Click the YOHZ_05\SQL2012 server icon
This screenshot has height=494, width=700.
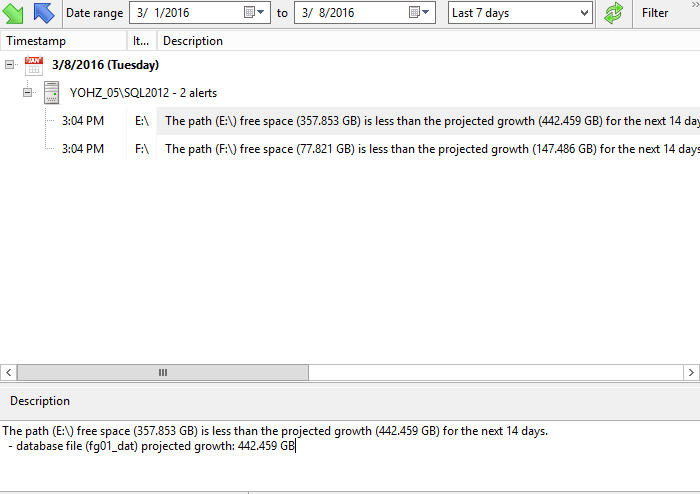53,93
